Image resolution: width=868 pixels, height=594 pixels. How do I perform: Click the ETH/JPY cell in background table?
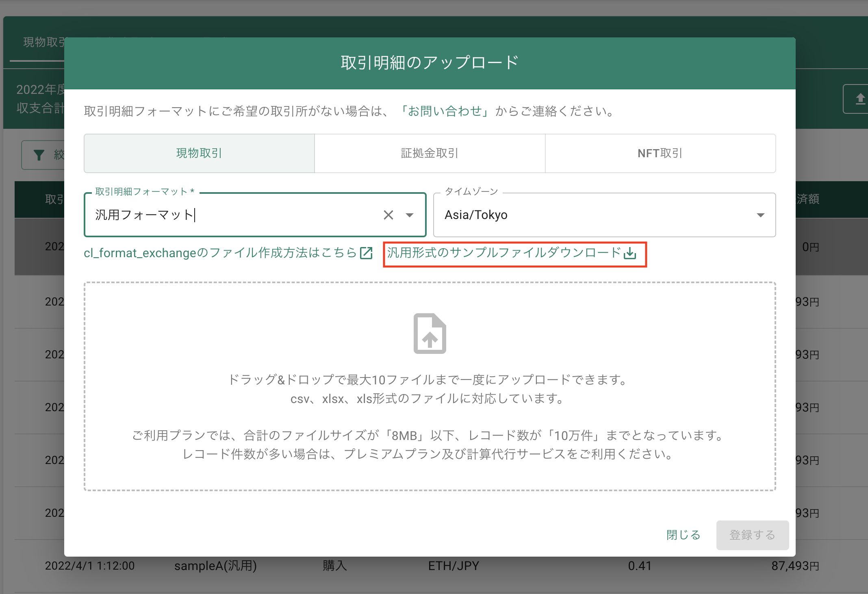[454, 566]
